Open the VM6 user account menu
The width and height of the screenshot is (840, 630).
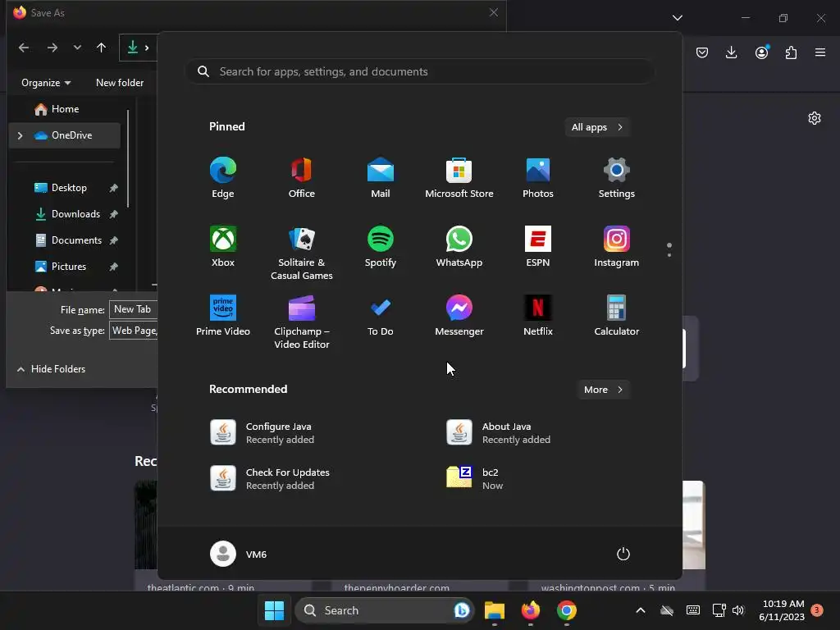[239, 554]
